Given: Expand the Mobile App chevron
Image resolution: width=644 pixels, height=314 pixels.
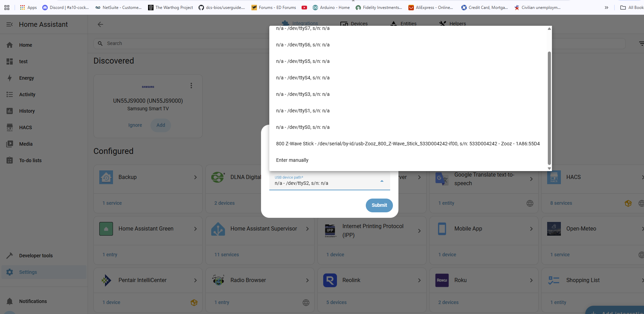Looking at the screenshot, I should pyautogui.click(x=531, y=229).
